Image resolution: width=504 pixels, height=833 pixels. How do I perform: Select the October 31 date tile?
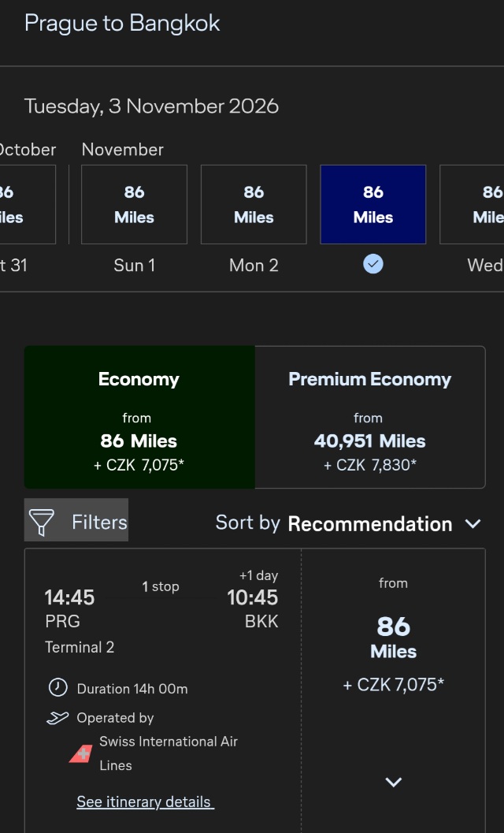(x=28, y=205)
